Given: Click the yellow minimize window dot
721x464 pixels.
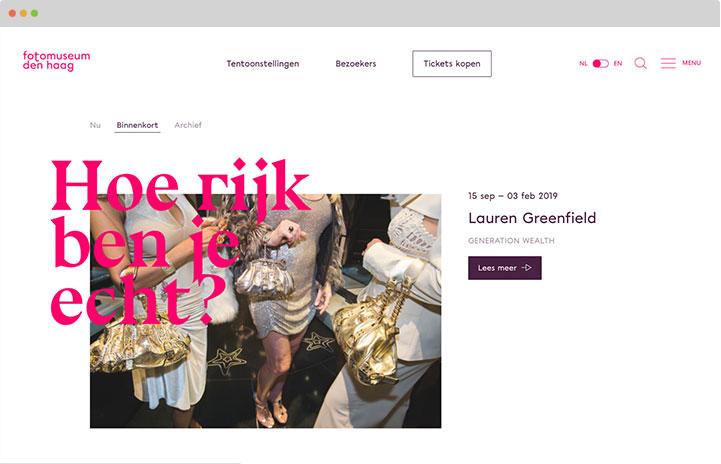Looking at the screenshot, I should pos(23,13).
